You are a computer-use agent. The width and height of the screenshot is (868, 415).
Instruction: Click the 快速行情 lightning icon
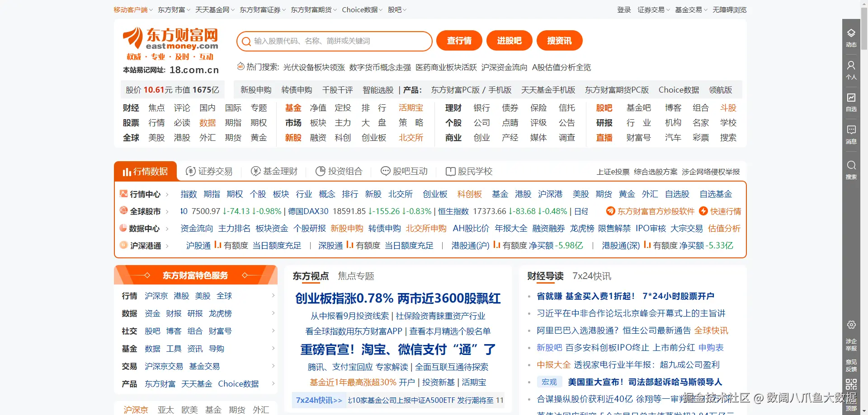click(x=703, y=211)
